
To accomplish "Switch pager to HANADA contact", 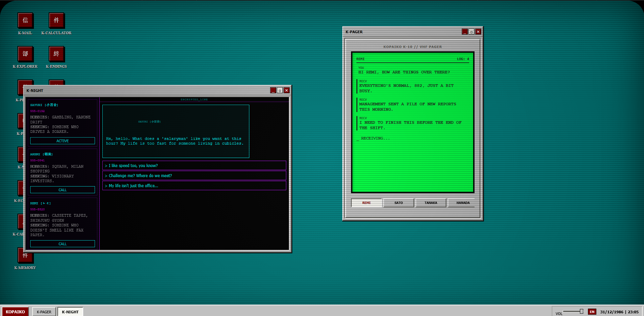I will point(463,203).
